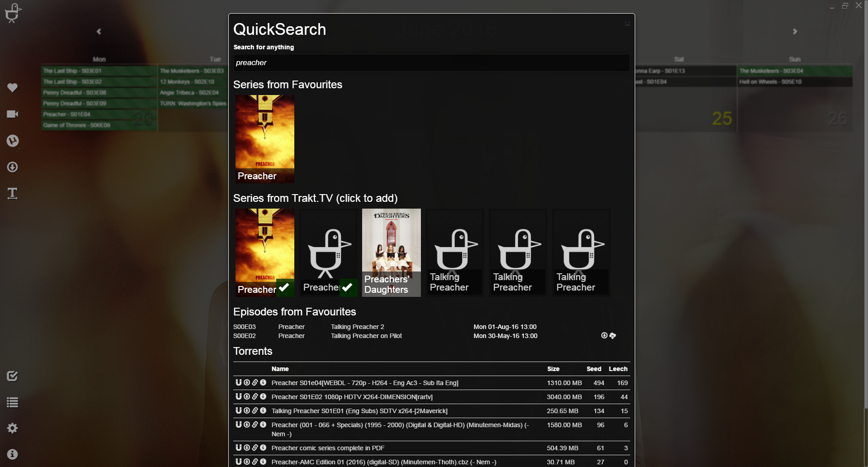Screen dimensions: 868x467
Task: Focus the QuickSearch input containing 'preacher'
Action: coord(432,63)
